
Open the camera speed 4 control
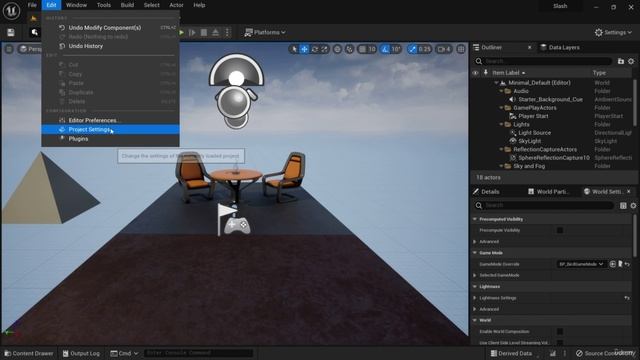[444, 49]
